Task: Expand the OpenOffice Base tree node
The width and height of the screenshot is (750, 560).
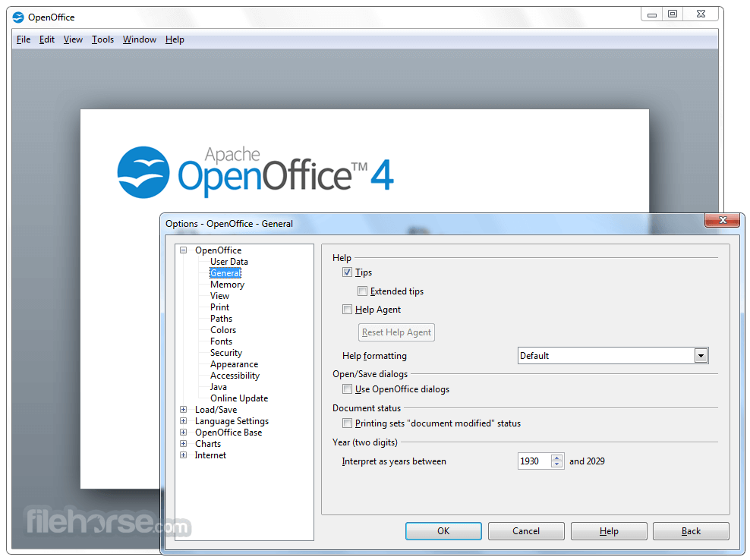Action: pos(183,432)
